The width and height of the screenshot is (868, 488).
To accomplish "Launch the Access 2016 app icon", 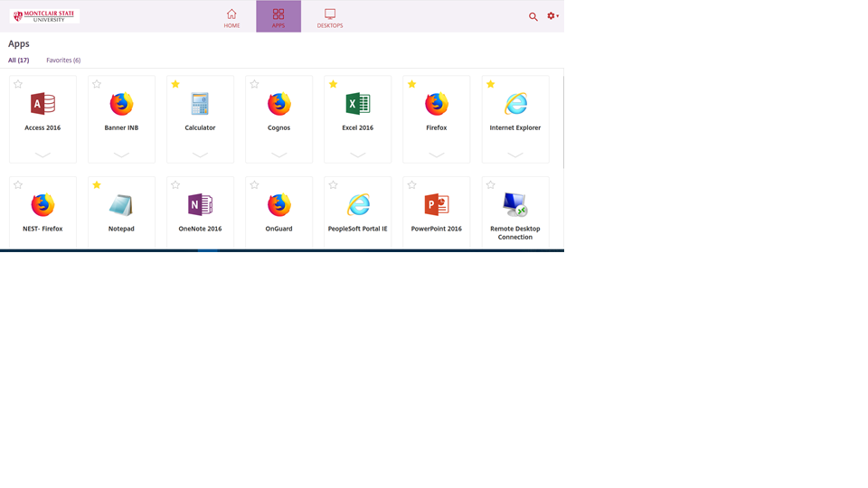I will tap(42, 104).
